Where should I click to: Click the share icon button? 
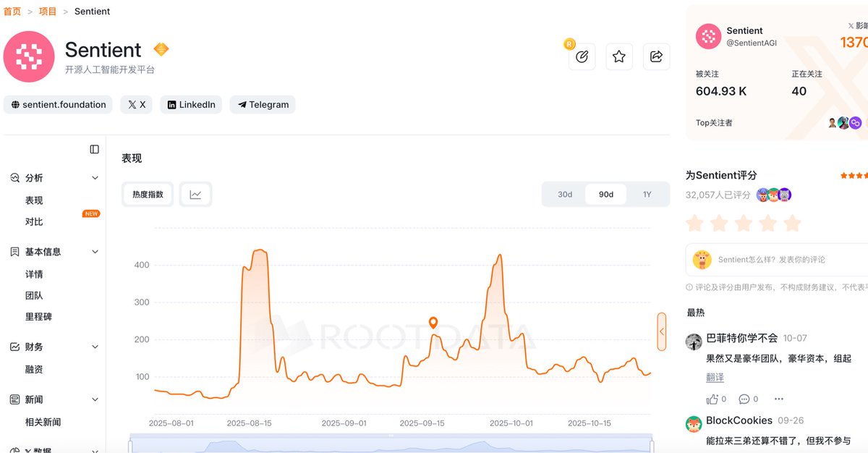(x=656, y=56)
